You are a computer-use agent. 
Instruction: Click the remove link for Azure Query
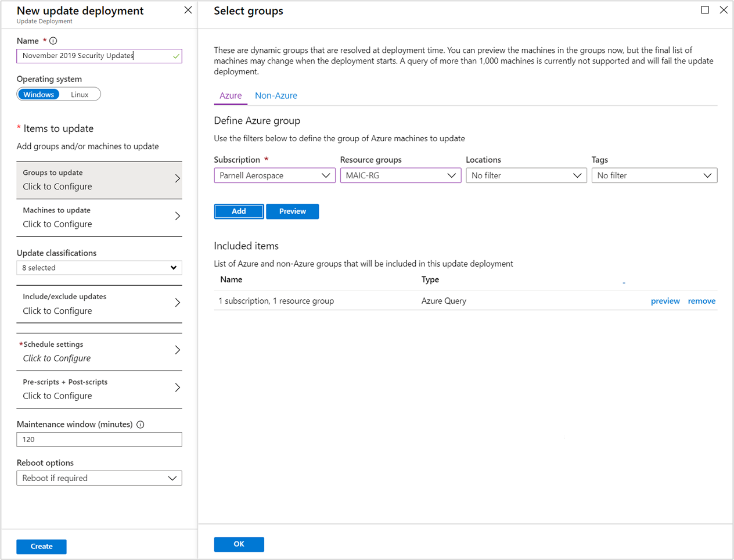pyautogui.click(x=701, y=301)
